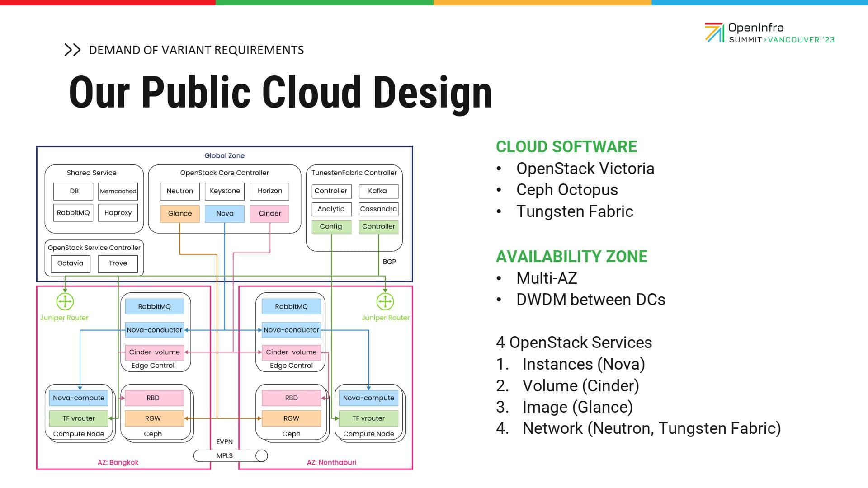Click TF vrouter in Bangkok Compute Node
Viewport: 868px width, 488px height.
[79, 418]
